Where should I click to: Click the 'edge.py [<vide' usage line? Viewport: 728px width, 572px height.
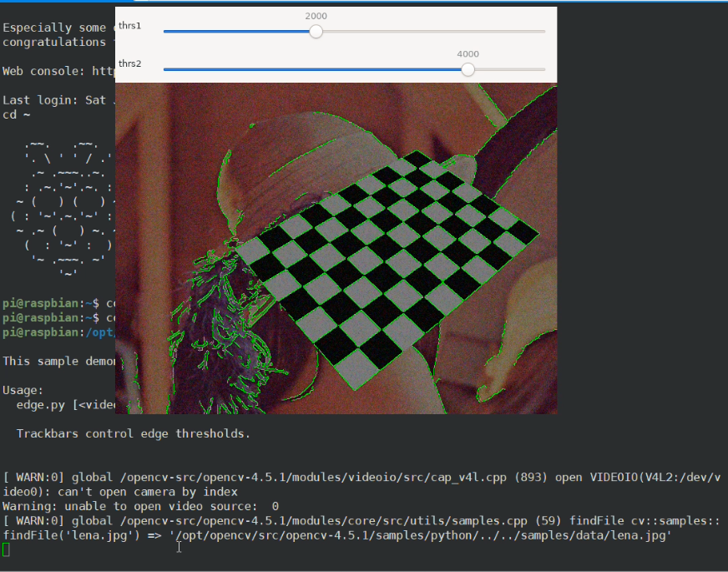65,405
